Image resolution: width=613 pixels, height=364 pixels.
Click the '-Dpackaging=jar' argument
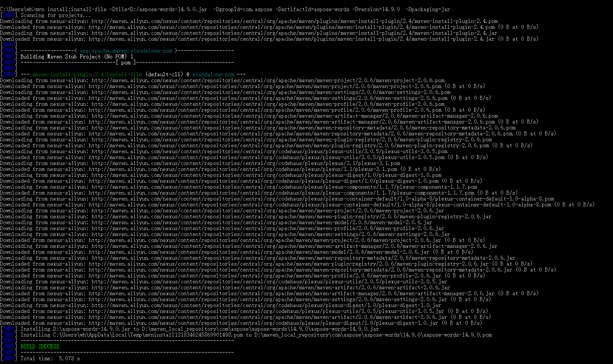(428, 9)
